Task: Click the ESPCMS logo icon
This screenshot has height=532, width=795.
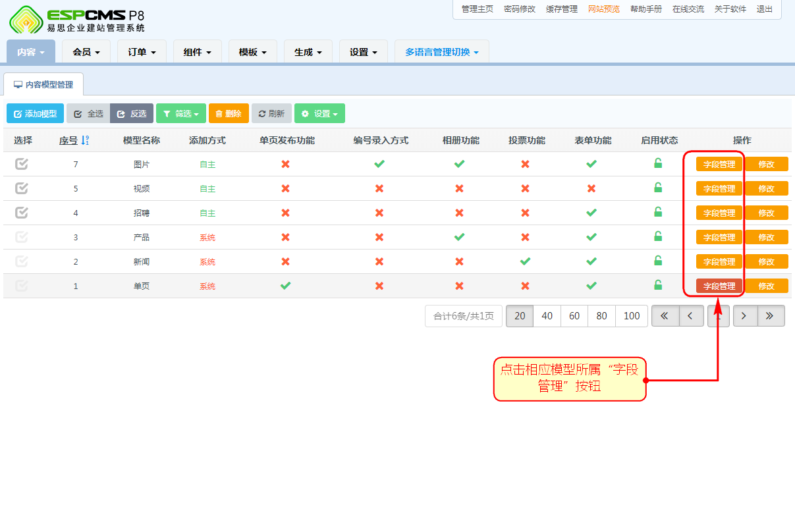Action: click(25, 19)
